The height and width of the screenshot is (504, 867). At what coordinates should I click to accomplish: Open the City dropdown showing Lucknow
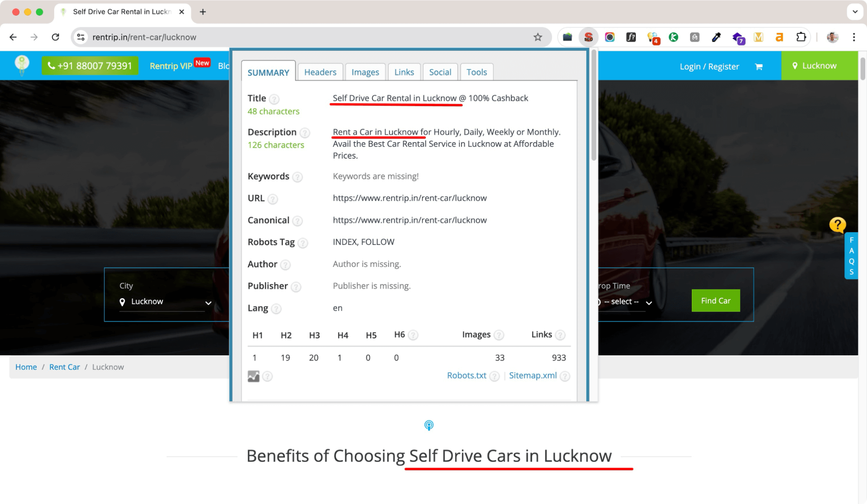(165, 302)
